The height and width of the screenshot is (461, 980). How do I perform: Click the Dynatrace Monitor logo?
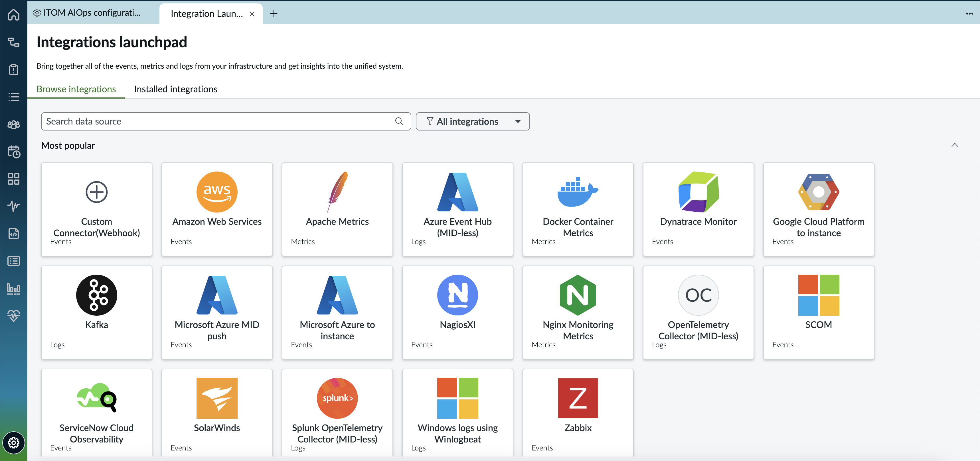coord(698,192)
